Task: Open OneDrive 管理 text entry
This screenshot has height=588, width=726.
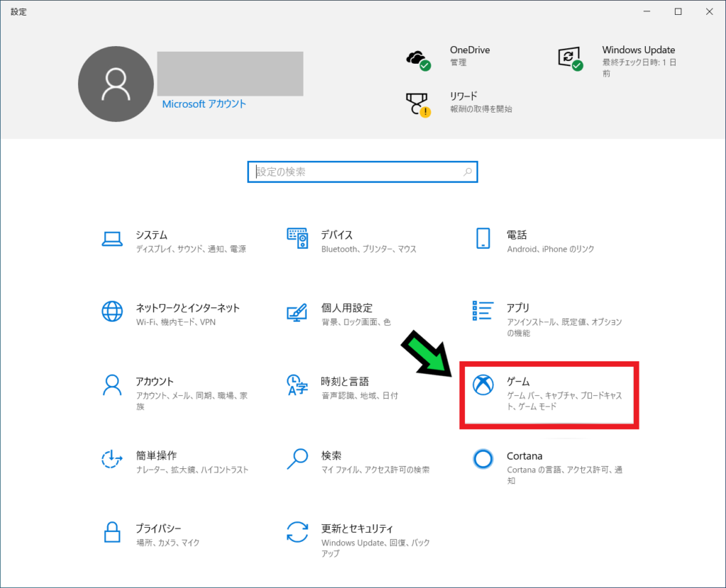Action: point(459,62)
